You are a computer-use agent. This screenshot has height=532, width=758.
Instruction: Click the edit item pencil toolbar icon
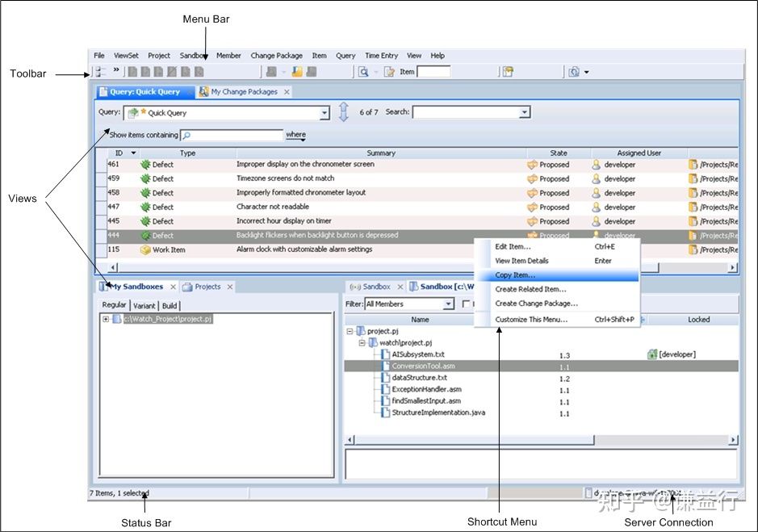389,72
